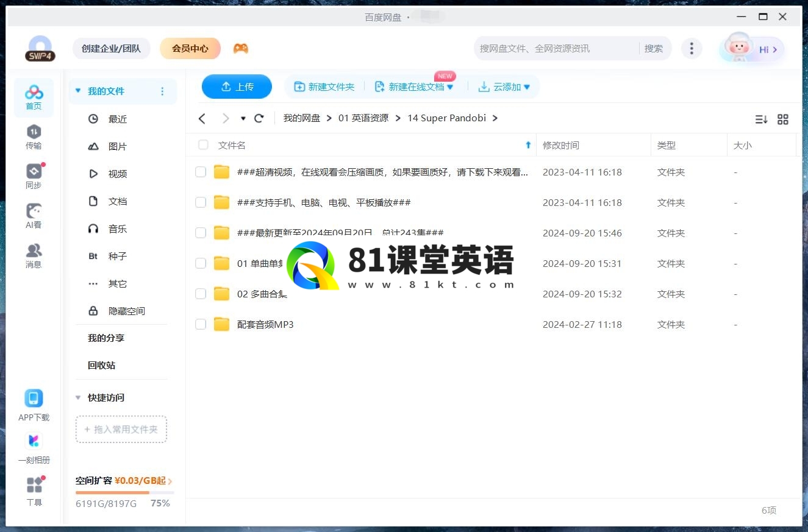Check the box for 02 多曲合集 folder
Image resolution: width=808 pixels, height=532 pixels.
tap(201, 294)
